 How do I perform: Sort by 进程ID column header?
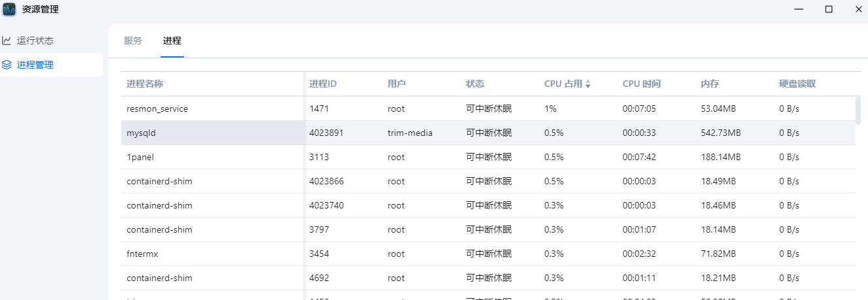pyautogui.click(x=323, y=84)
